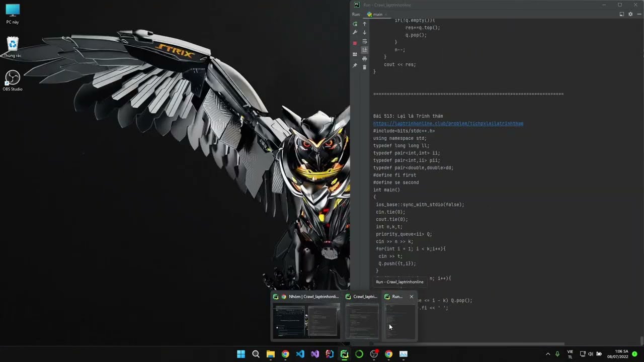Stop the running process (red square)
The width and height of the screenshot is (644, 362).
point(355,43)
